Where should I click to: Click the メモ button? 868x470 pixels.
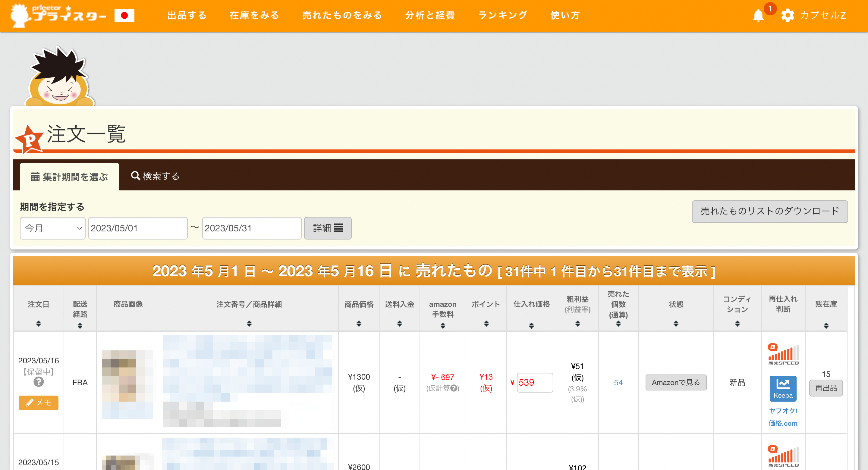(x=38, y=403)
